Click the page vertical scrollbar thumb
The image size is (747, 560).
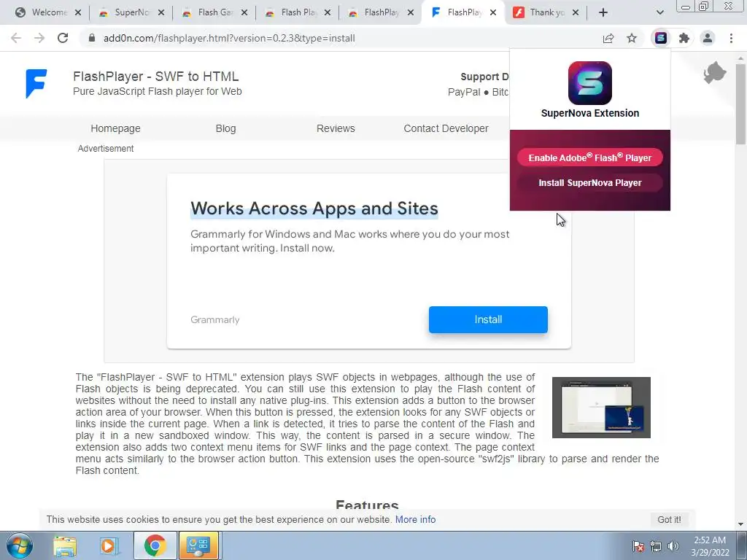(x=740, y=104)
